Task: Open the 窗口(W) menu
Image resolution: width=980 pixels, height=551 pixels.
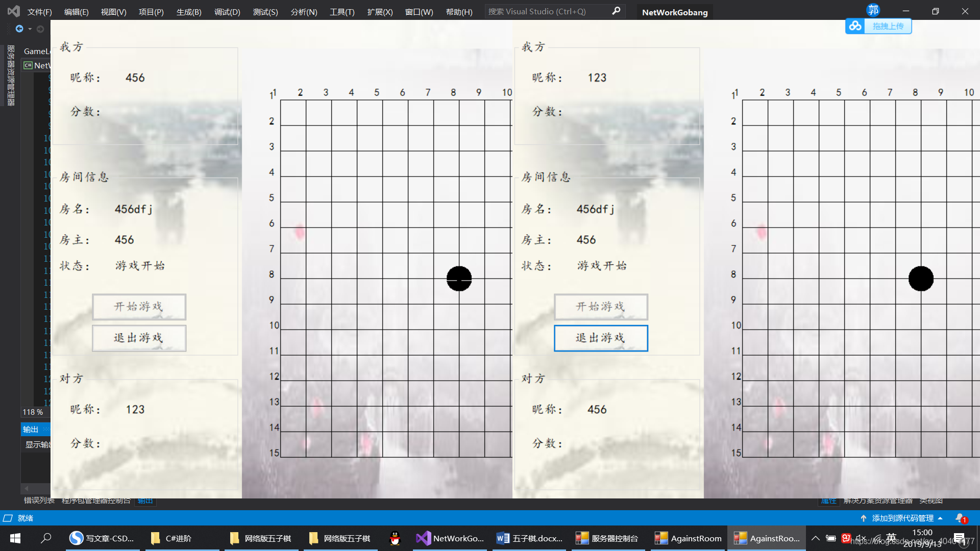Action: 419,12
